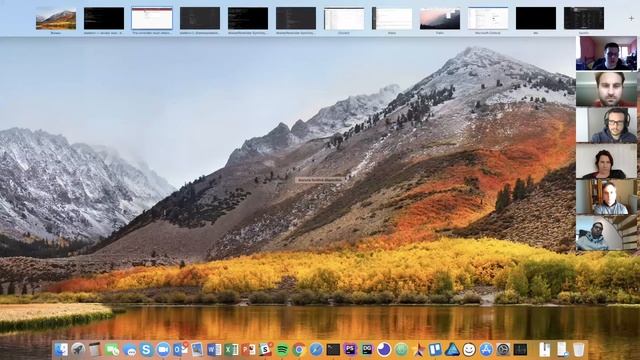Launch DataGrip DG icon in Dock
This screenshot has height=360, width=640.
pos(367,350)
